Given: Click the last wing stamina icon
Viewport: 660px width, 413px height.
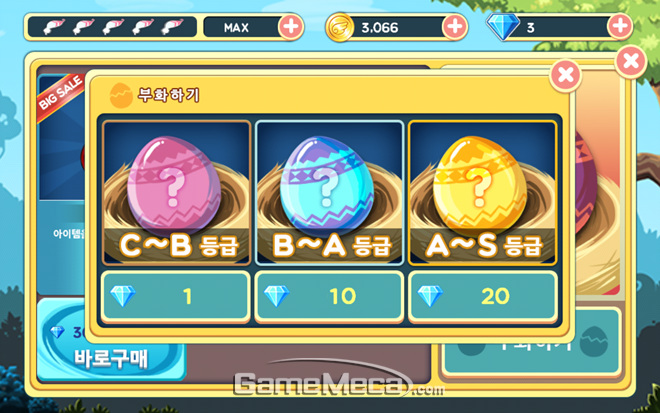Looking at the screenshot, I should point(173,27).
